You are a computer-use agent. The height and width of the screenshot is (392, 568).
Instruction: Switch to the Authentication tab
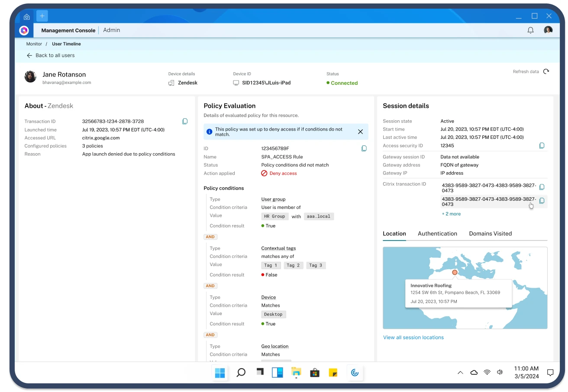pos(437,234)
